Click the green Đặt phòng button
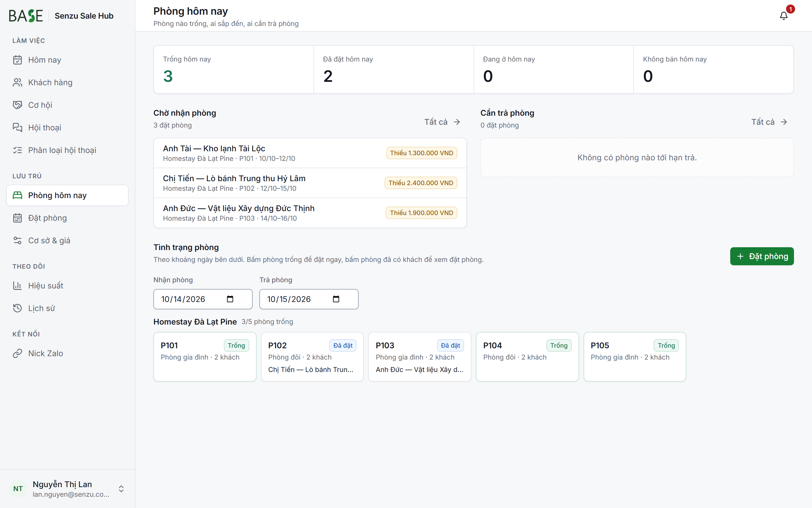This screenshot has width=812, height=508. (762, 256)
